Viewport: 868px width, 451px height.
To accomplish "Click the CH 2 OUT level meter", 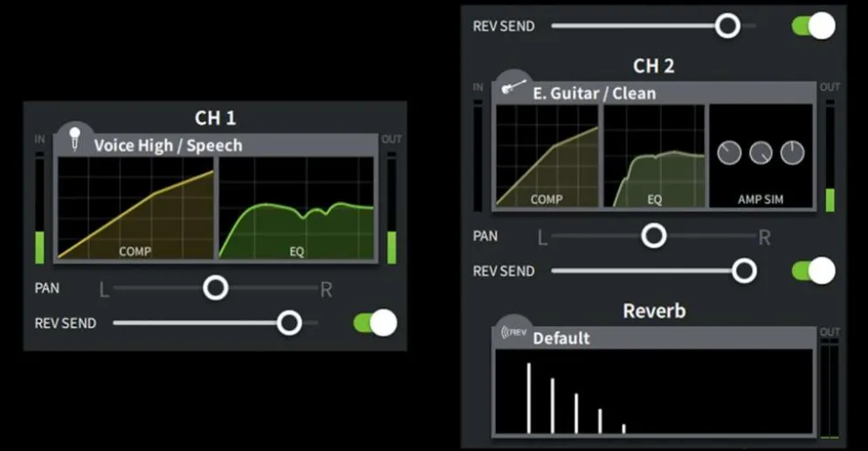I will 830,156.
